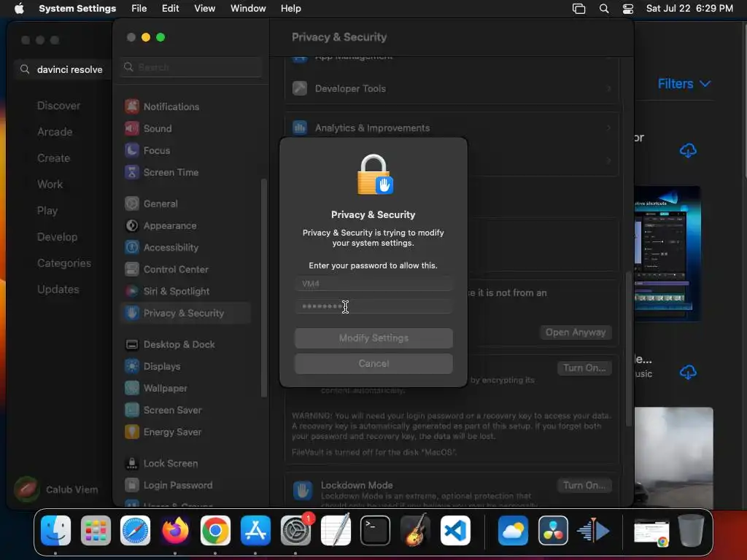Viewport: 747px width, 560px height.
Task: Open Finder from the Dock
Action: point(55,531)
